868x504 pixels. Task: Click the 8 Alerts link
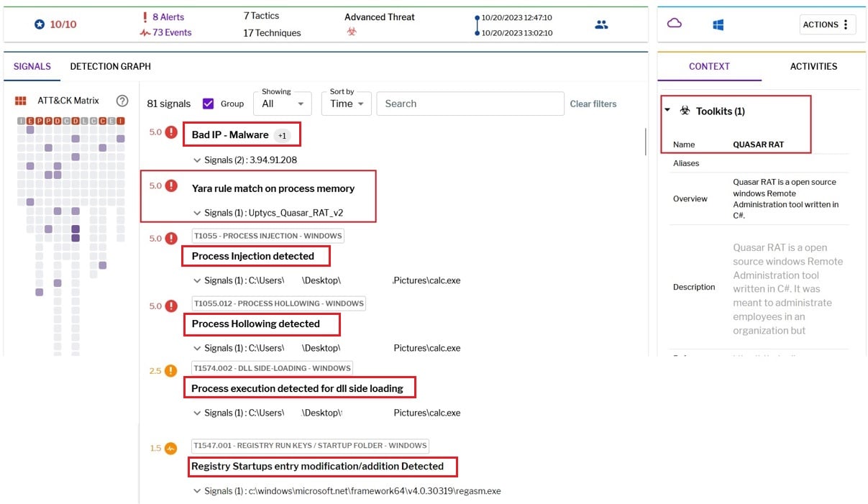167,17
